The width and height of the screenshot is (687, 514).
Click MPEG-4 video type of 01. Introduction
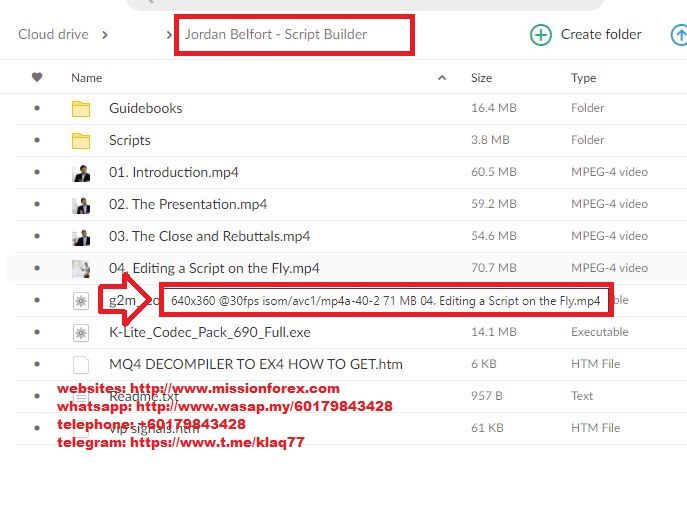point(609,172)
